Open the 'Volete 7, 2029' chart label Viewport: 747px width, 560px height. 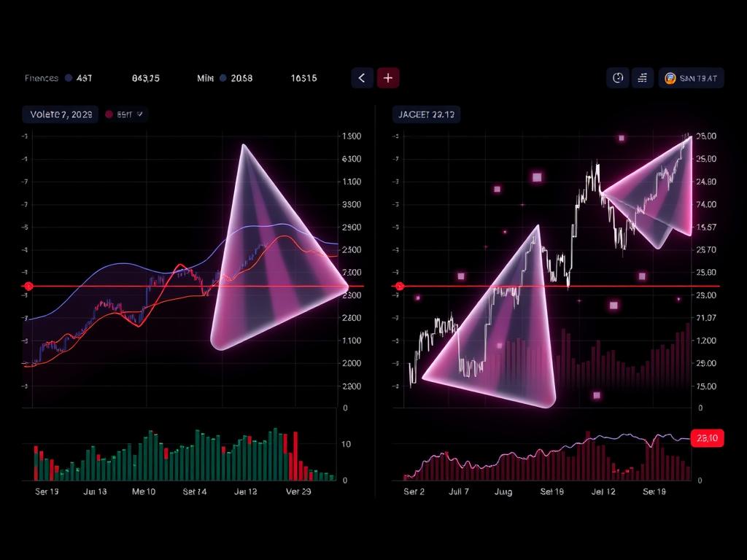[60, 114]
